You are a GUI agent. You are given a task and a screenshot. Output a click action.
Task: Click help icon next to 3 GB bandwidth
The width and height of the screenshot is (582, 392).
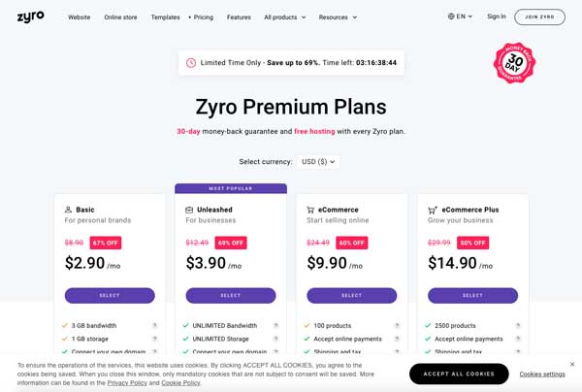(155, 326)
